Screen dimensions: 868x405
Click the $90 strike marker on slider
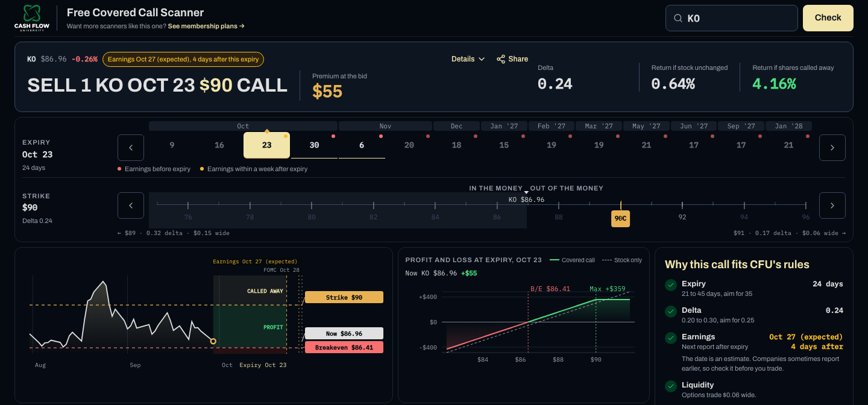620,218
